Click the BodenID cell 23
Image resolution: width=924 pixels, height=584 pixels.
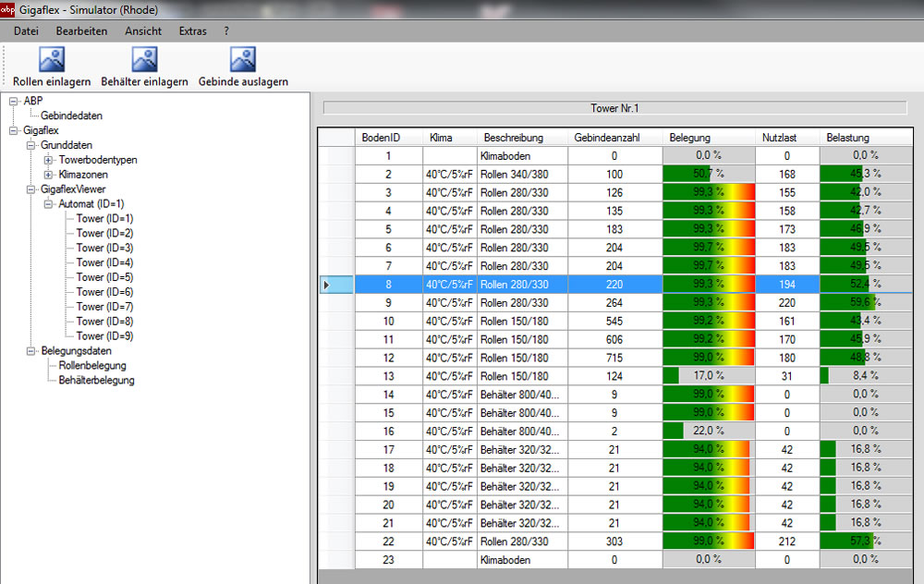[389, 560]
